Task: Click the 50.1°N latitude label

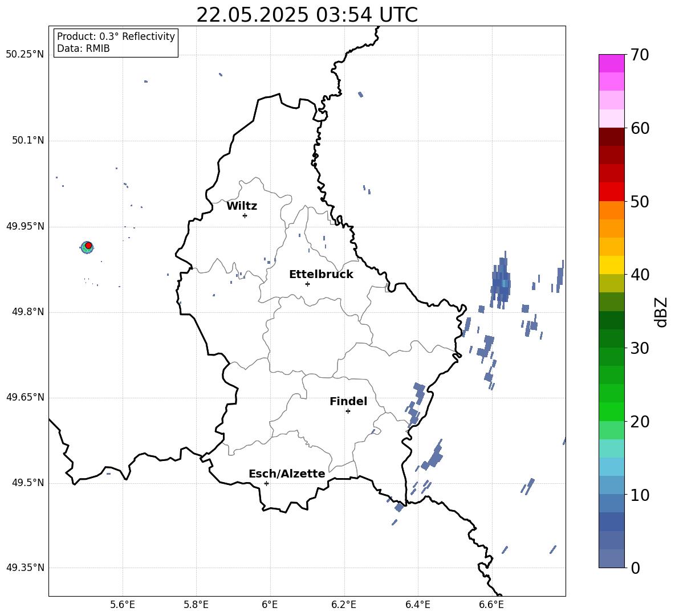Action: 28,141
